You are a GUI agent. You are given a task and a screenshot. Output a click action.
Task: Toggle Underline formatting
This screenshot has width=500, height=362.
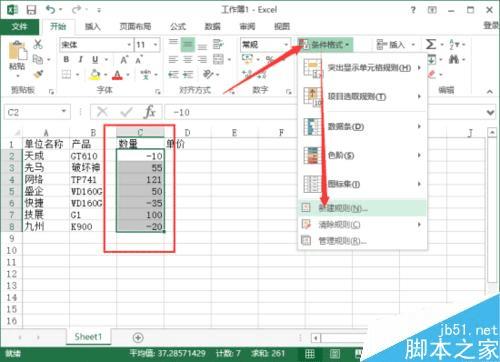click(95, 59)
